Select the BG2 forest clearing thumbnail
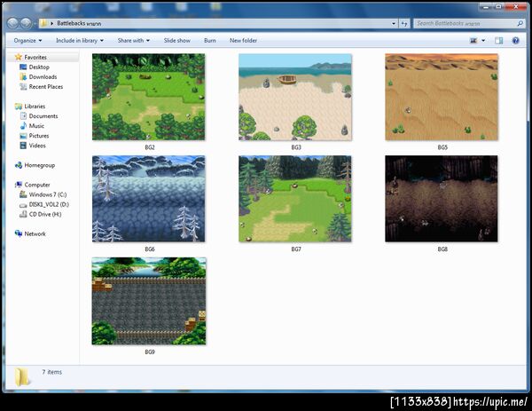The height and width of the screenshot is (411, 532). click(149, 97)
